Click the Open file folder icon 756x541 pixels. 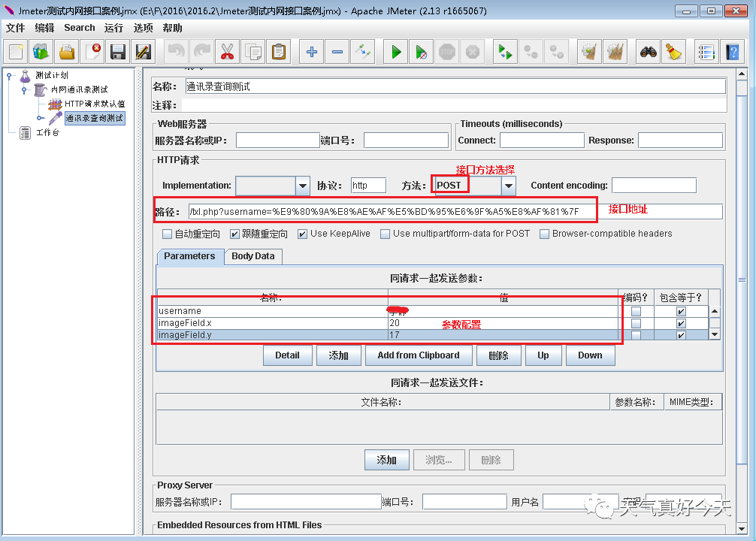click(67, 52)
